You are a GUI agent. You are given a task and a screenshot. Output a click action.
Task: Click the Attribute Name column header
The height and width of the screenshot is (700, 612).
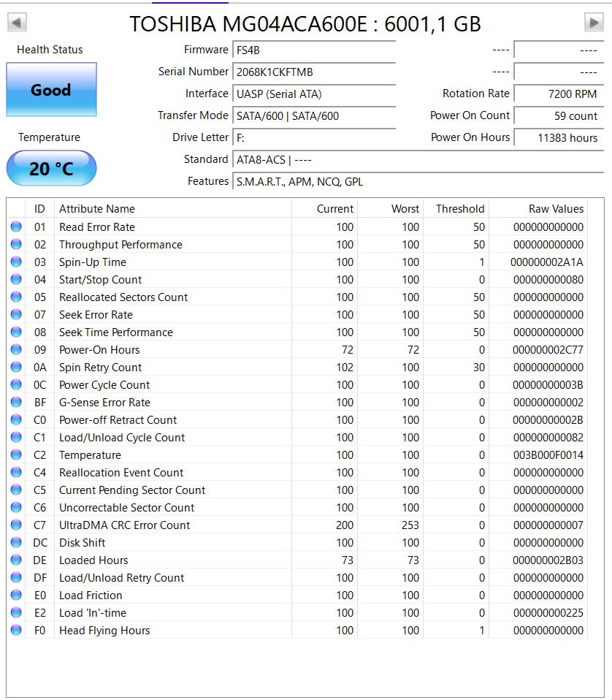(x=172, y=208)
